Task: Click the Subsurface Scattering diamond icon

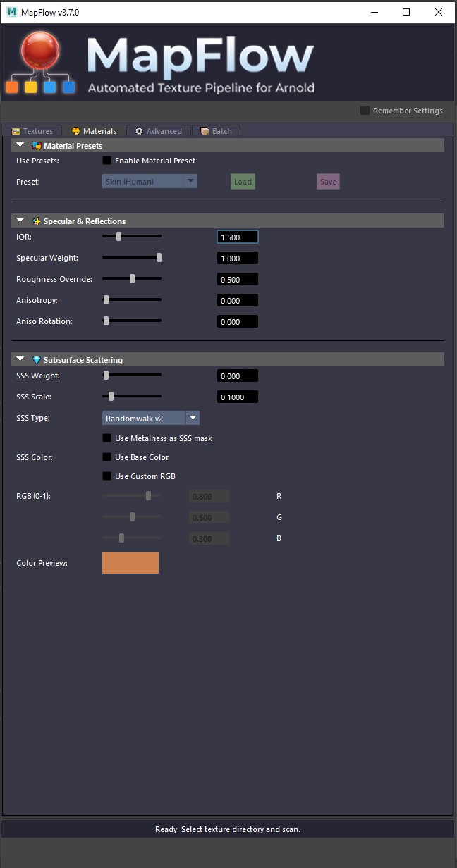Action: [x=37, y=360]
